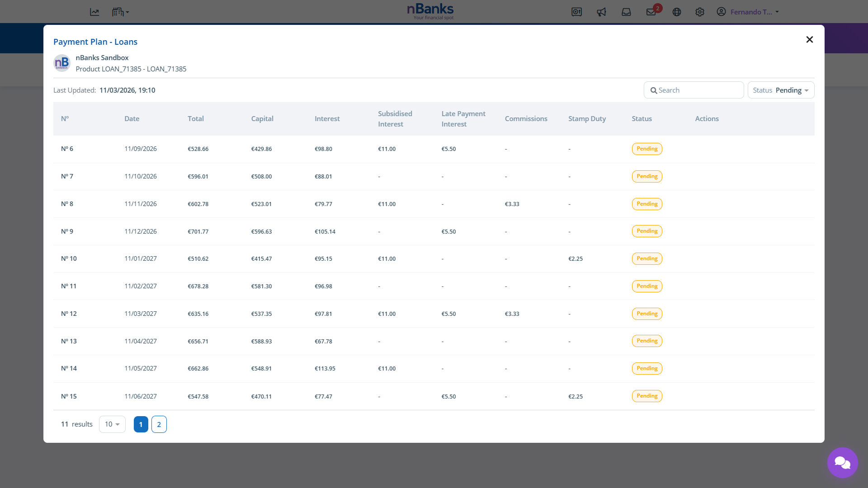868x488 pixels.
Task: Click the safe vault icon in header
Action: (x=576, y=12)
